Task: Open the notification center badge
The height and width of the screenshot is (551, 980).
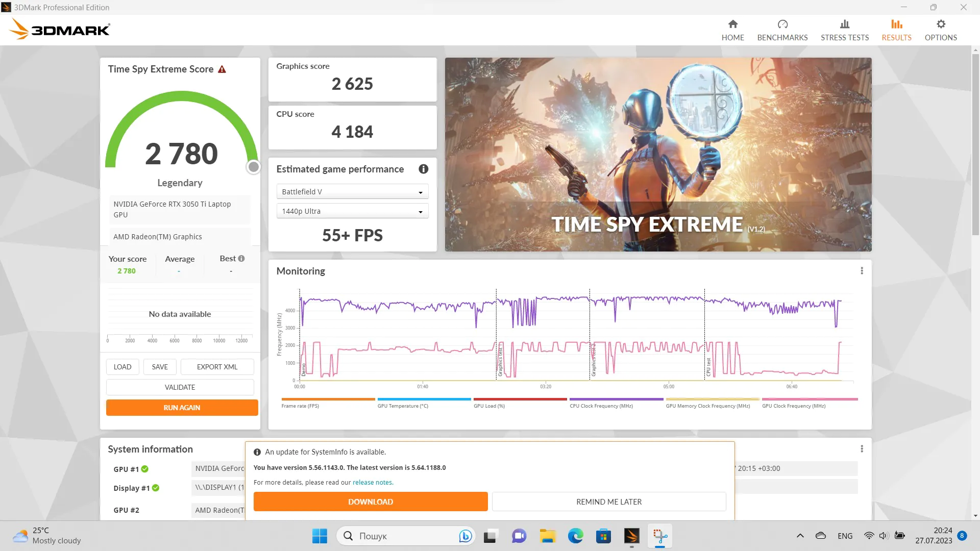Action: click(x=962, y=536)
